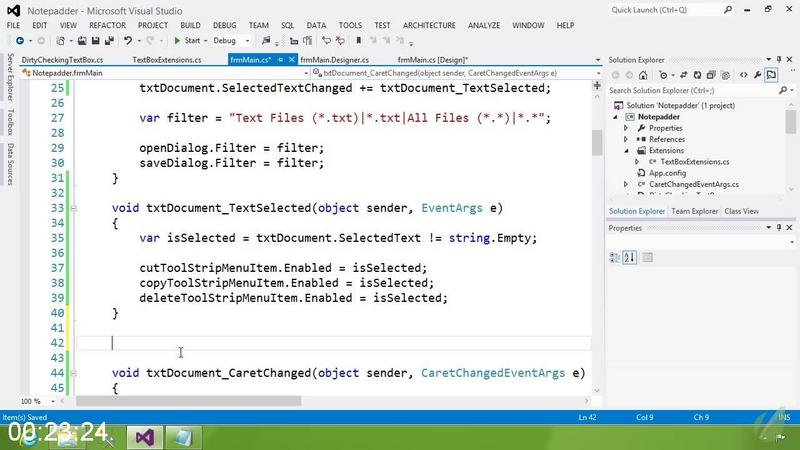This screenshot has height=450, width=800.
Task: Start debugging with the green Start arrow
Action: click(177, 40)
